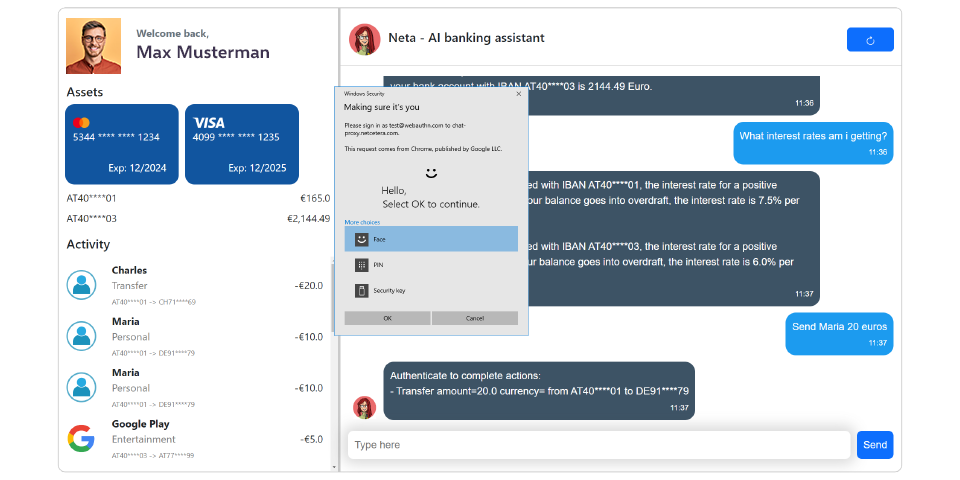Image resolution: width=960 pixels, height=480 pixels.
Task: Click the More choices link
Action: click(x=362, y=221)
